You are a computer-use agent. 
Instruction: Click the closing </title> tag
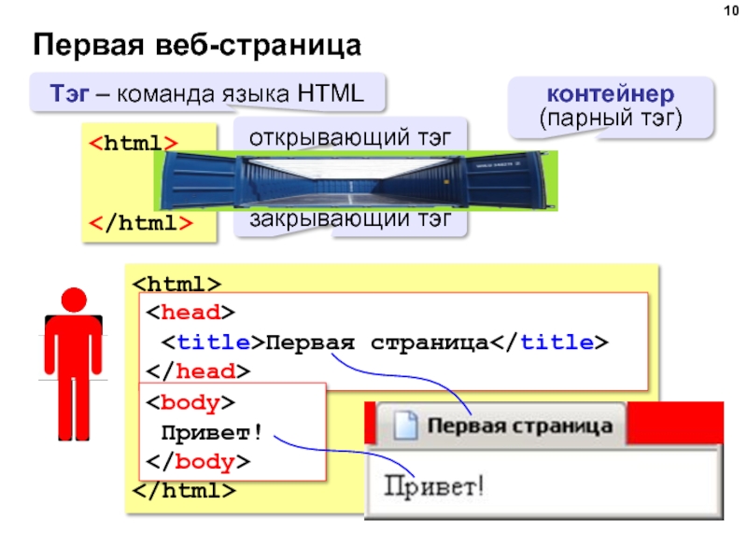[x=549, y=342]
